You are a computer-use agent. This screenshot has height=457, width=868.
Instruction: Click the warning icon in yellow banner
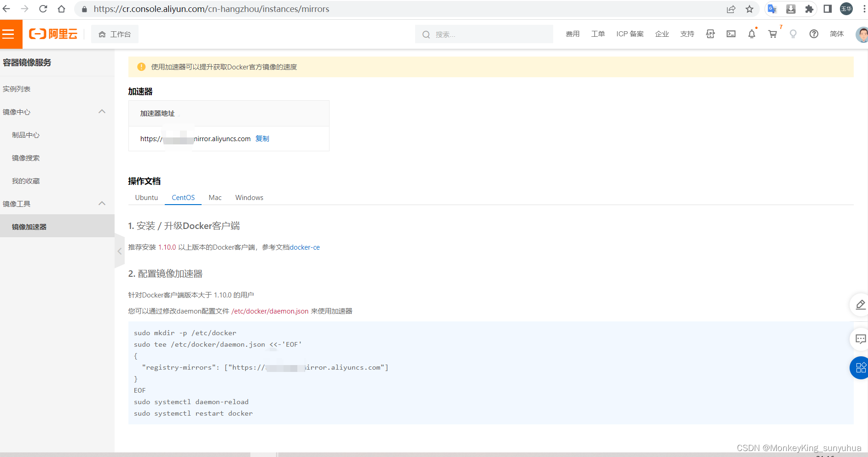pos(141,67)
